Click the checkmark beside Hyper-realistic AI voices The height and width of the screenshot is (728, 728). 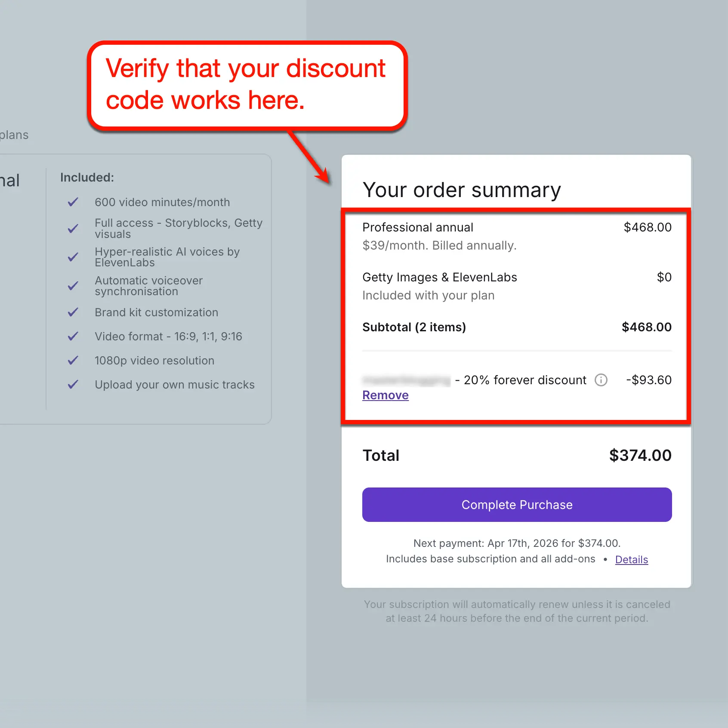pos(73,257)
